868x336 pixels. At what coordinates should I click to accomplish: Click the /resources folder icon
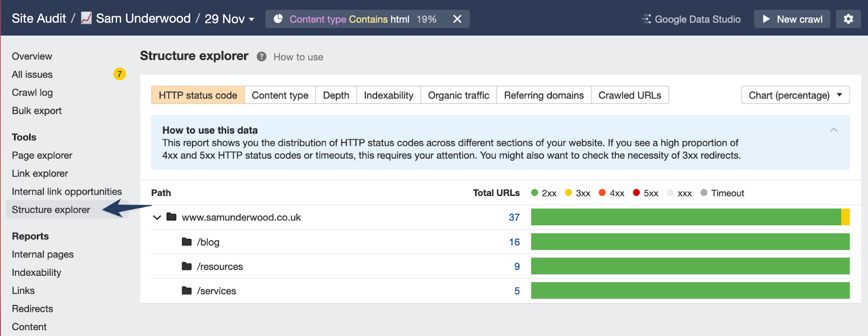[x=187, y=266]
